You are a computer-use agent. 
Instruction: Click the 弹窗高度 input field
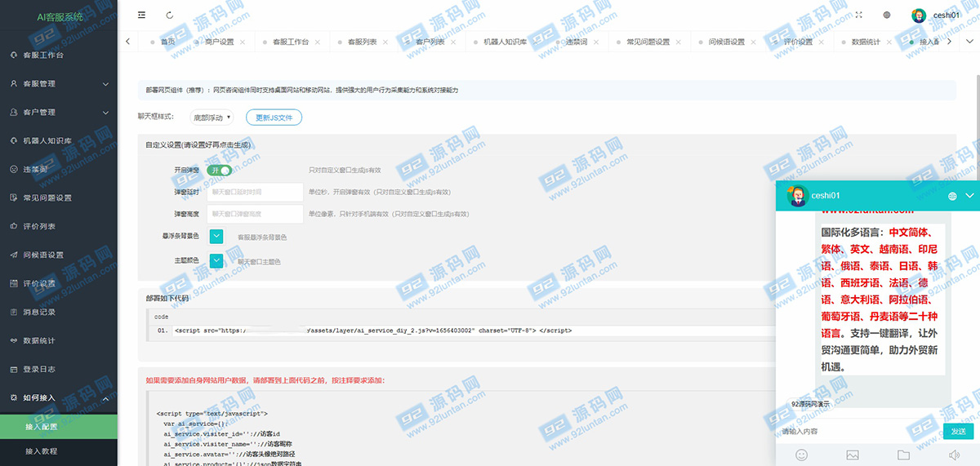coord(256,214)
